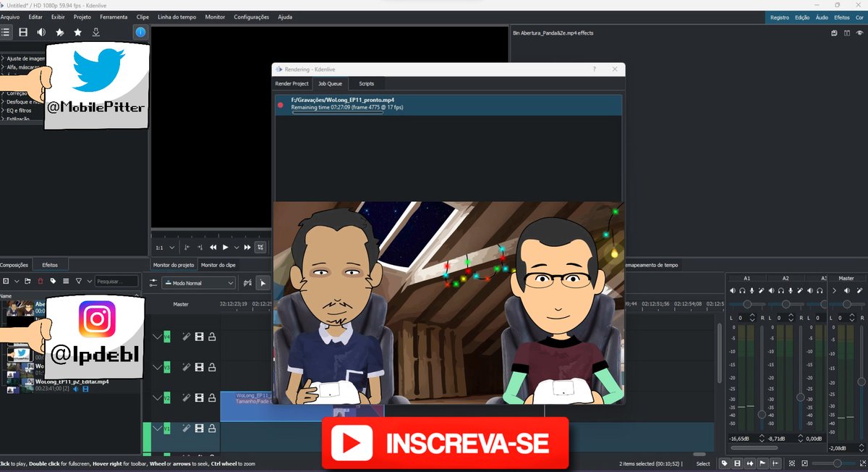Fast forward in project monitor

coord(247,248)
